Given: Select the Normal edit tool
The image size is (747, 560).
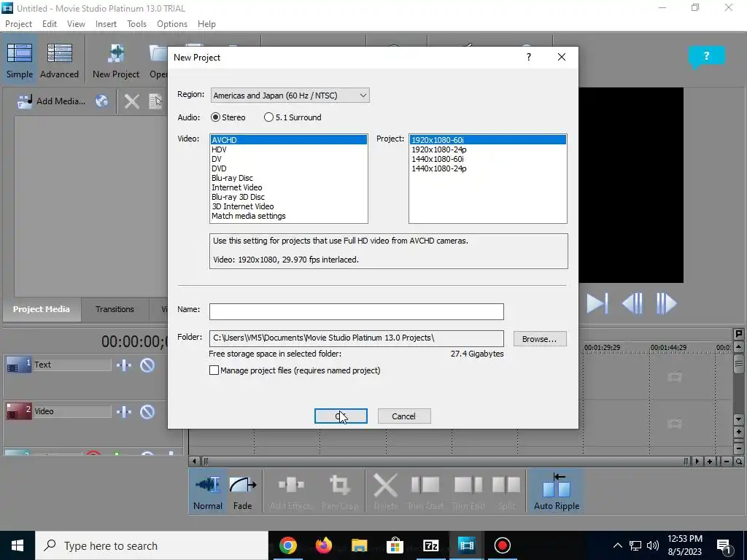Looking at the screenshot, I should click(208, 491).
